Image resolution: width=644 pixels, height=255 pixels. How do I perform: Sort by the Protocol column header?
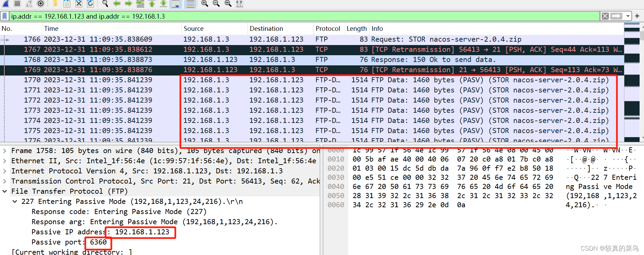[x=329, y=28]
